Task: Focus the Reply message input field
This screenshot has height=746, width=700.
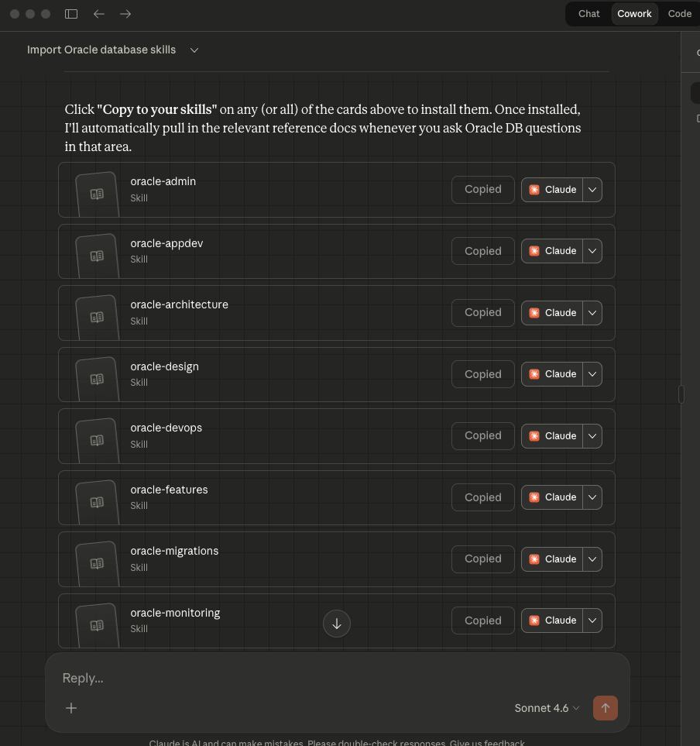Action: pyautogui.click(x=310, y=678)
